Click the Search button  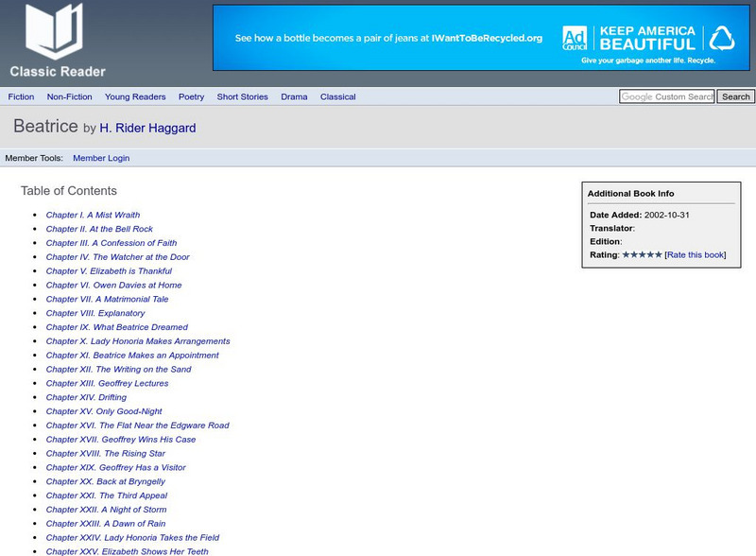click(736, 96)
